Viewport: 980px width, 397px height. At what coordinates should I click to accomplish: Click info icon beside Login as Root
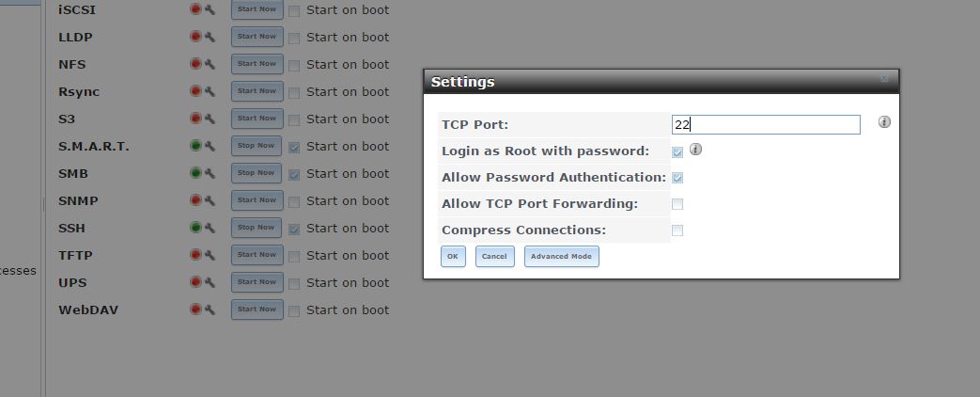[696, 150]
